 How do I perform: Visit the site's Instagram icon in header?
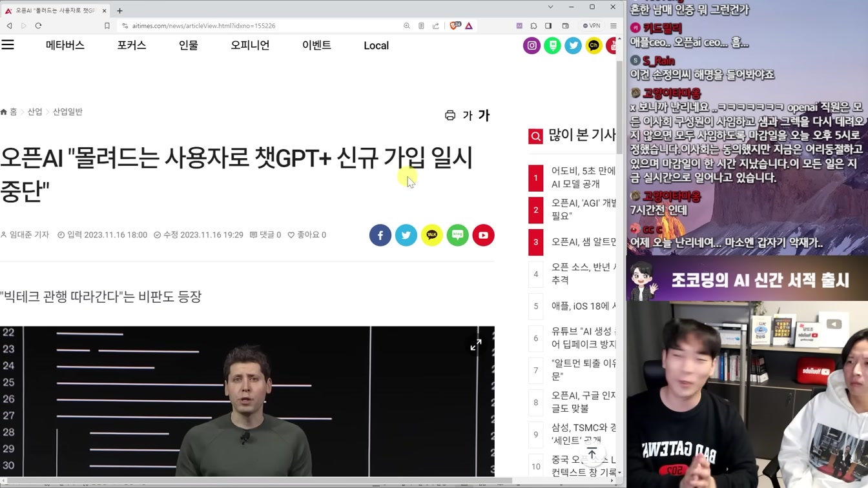click(532, 45)
